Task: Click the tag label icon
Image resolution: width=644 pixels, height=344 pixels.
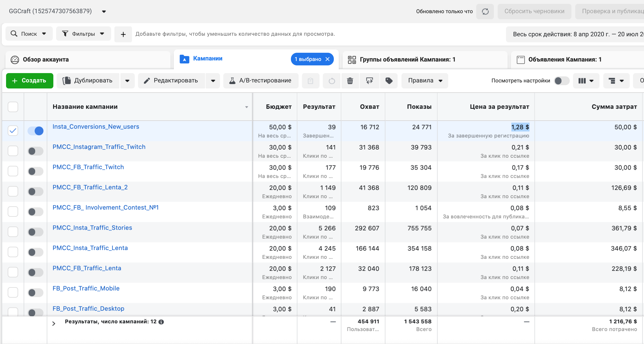Action: [x=389, y=81]
